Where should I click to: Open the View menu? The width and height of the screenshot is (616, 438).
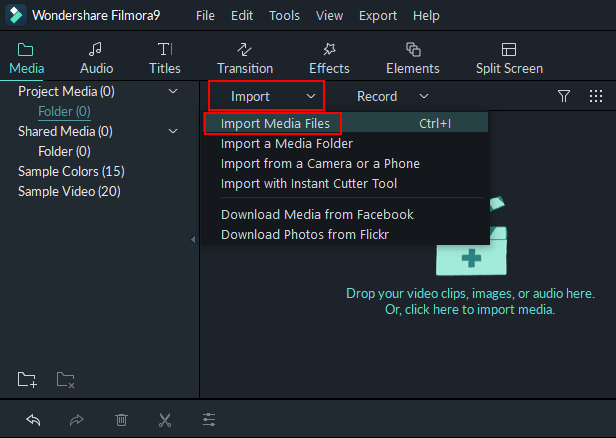click(x=329, y=16)
